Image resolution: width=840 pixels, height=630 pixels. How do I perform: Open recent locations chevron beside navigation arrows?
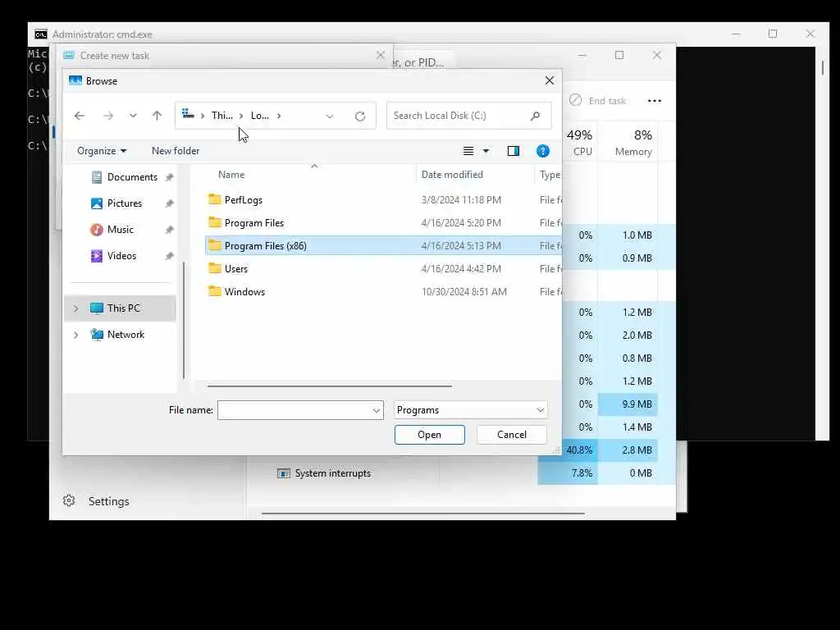(x=133, y=116)
